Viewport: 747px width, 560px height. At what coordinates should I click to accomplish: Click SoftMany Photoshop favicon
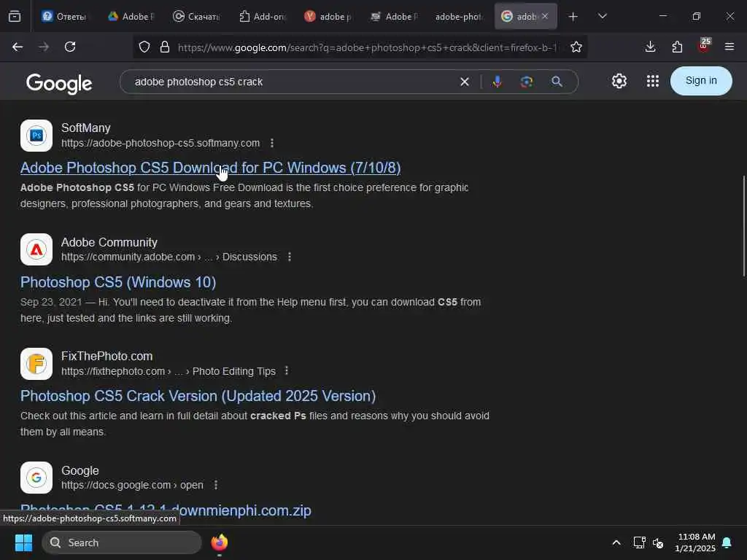(36, 136)
